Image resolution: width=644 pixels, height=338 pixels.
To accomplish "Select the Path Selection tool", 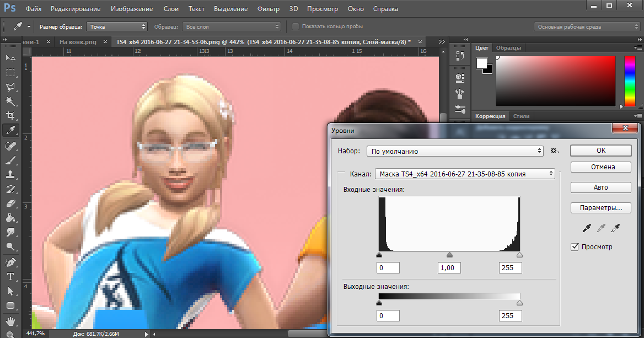I will tap(10, 291).
